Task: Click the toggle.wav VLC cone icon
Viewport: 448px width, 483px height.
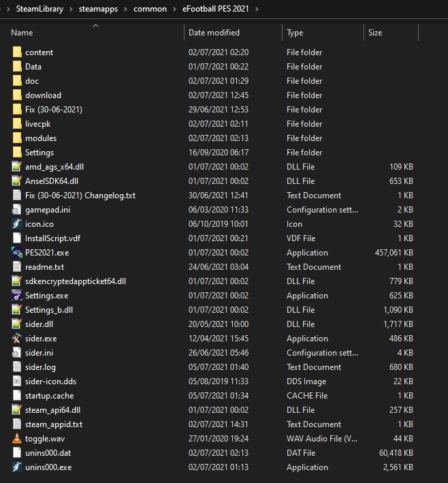Action: pos(16,438)
